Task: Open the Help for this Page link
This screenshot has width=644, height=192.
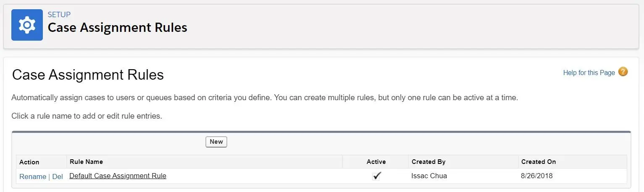Action: point(589,73)
